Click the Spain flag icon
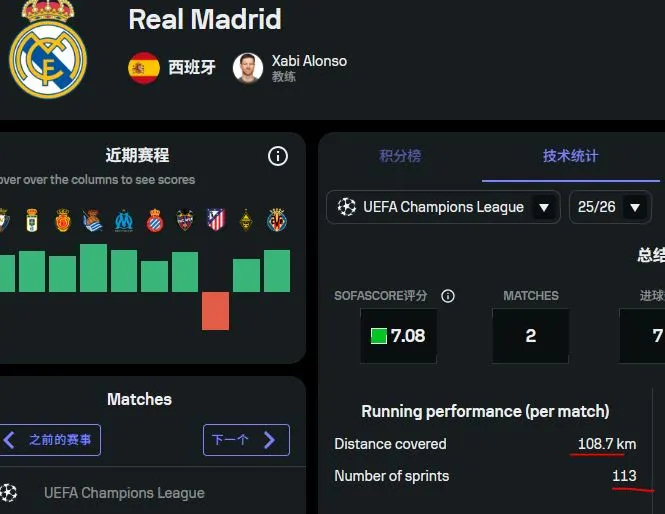Image resolution: width=665 pixels, height=514 pixels. pyautogui.click(x=144, y=68)
